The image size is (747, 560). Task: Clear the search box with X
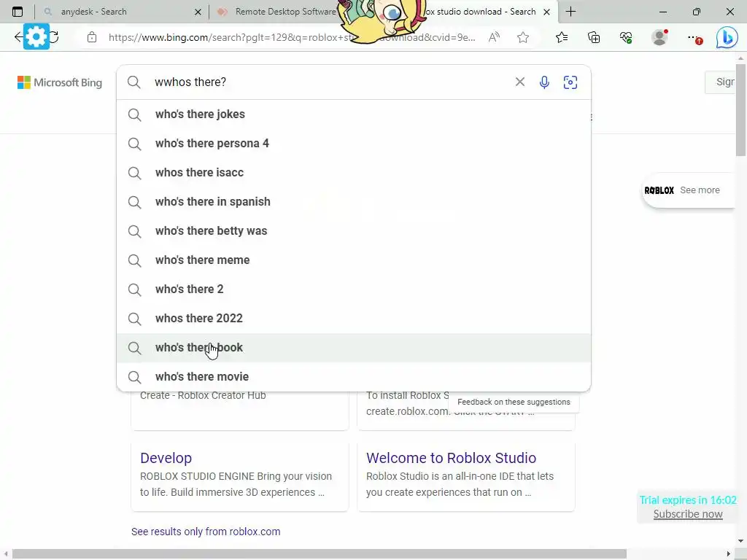519,82
